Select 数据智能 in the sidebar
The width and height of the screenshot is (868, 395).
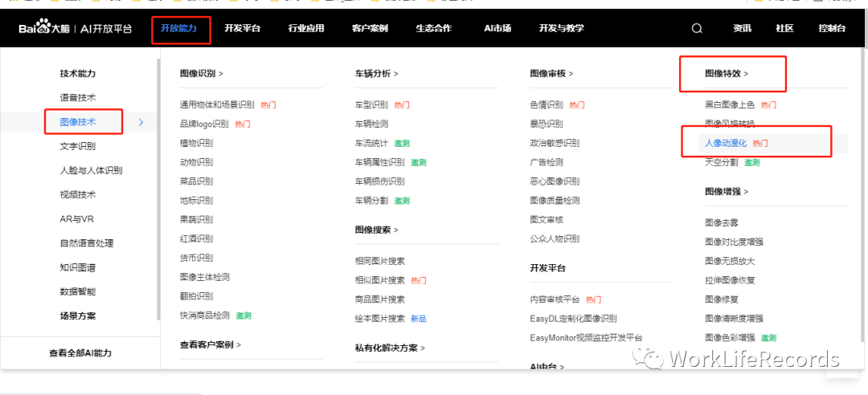(x=78, y=291)
